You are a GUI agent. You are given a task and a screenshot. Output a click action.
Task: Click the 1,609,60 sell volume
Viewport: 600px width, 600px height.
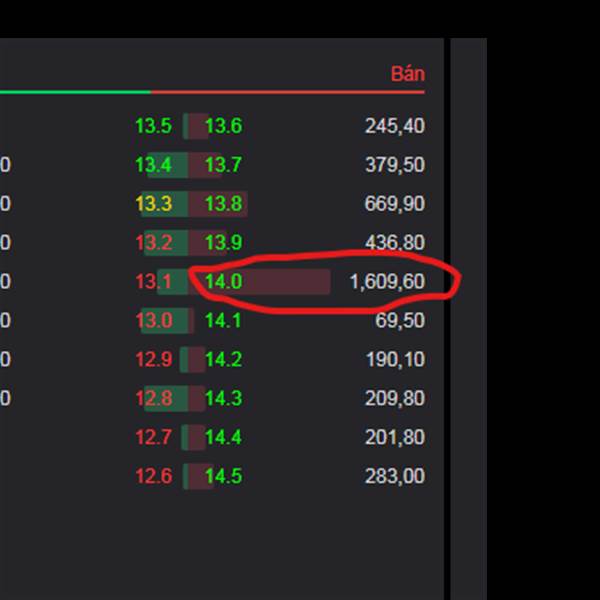pos(387,281)
